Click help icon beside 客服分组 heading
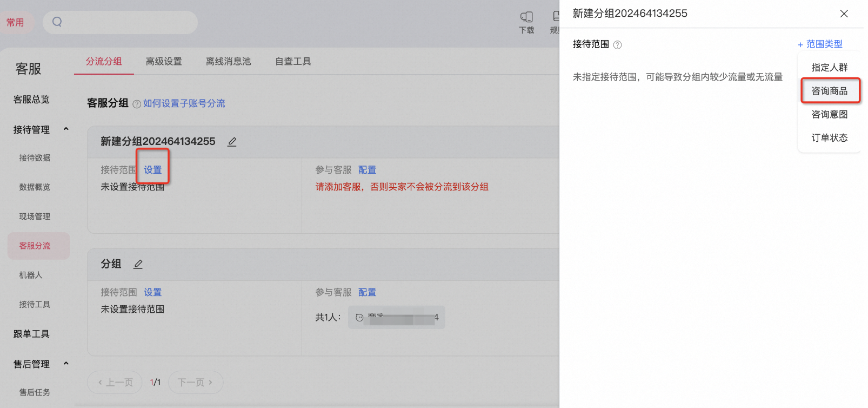 coord(137,104)
